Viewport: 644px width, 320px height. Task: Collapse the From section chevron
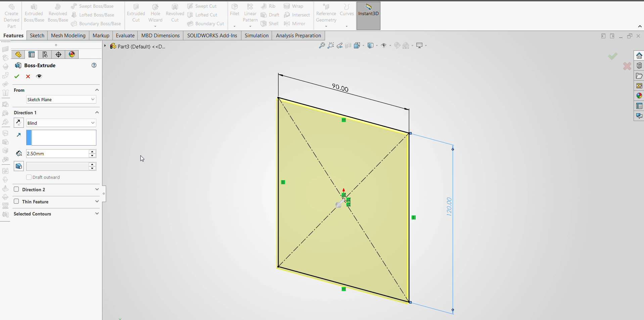pos(97,90)
